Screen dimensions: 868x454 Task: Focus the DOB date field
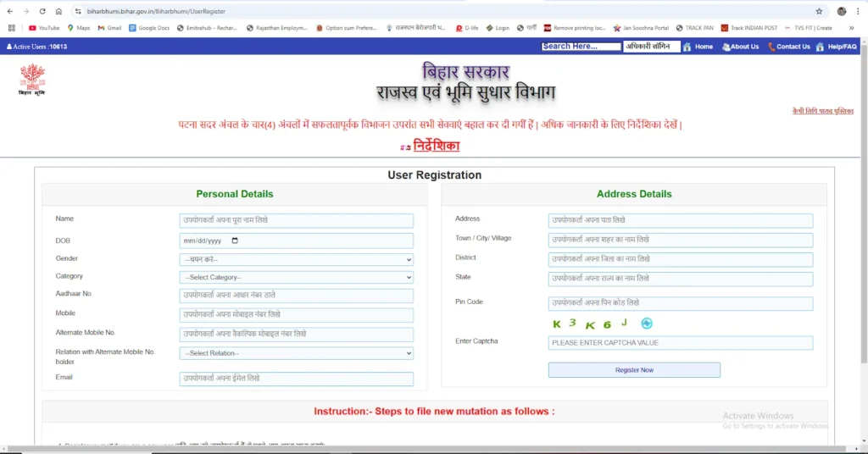pos(296,241)
